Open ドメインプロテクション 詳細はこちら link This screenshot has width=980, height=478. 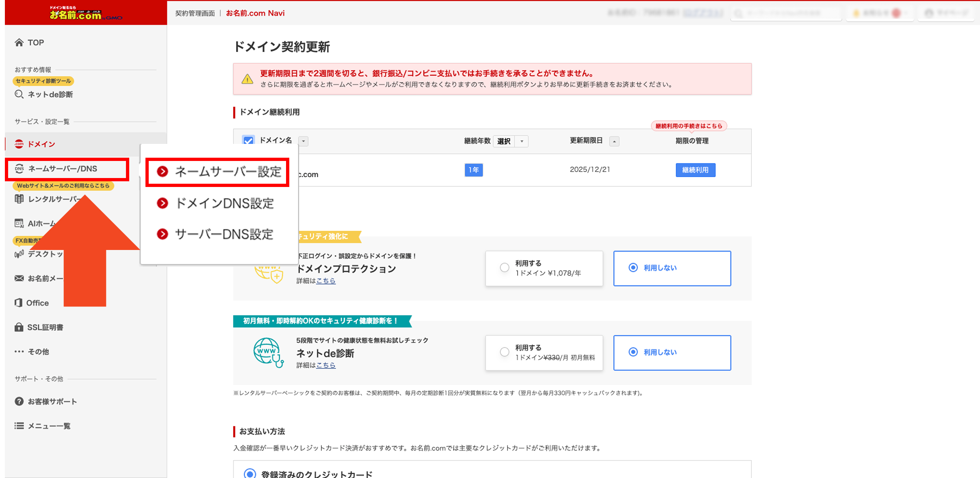coord(326,281)
